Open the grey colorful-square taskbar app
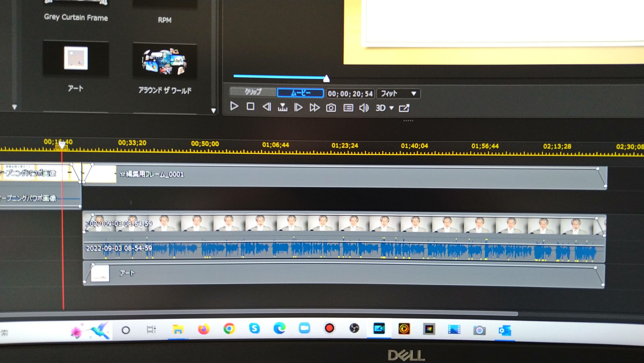 point(429,329)
